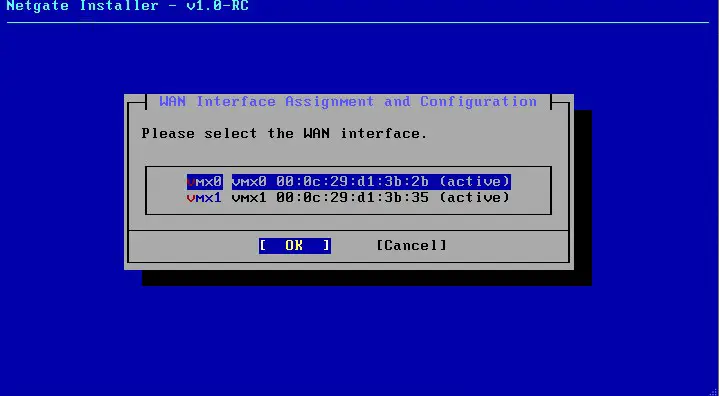Click the Cancel button
Image resolution: width=719 pixels, height=396 pixels.
pyautogui.click(x=411, y=246)
